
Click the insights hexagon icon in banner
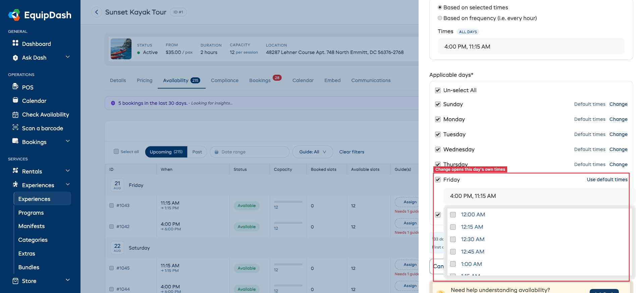click(113, 103)
